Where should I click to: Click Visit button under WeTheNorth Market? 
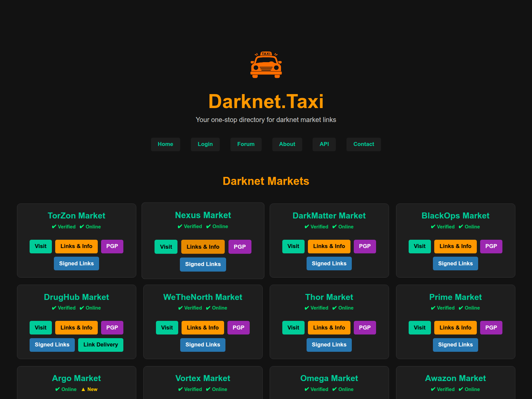click(167, 328)
